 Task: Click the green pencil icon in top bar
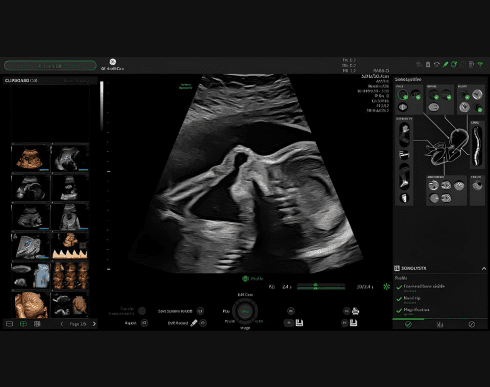tap(445, 64)
